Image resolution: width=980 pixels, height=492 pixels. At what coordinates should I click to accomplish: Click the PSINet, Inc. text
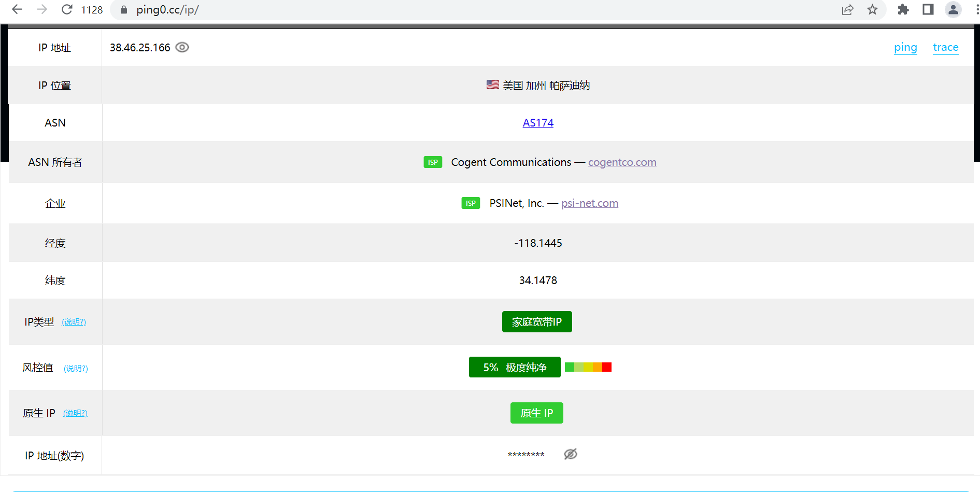(x=517, y=203)
